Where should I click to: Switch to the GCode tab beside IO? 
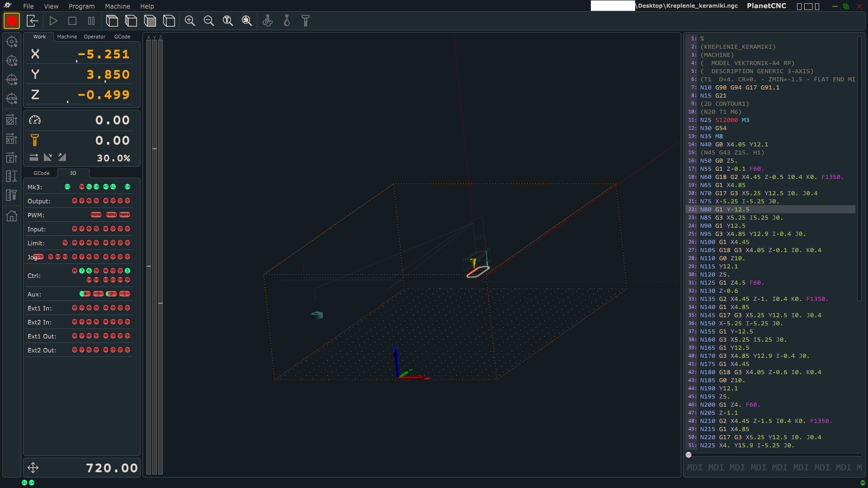(42, 173)
